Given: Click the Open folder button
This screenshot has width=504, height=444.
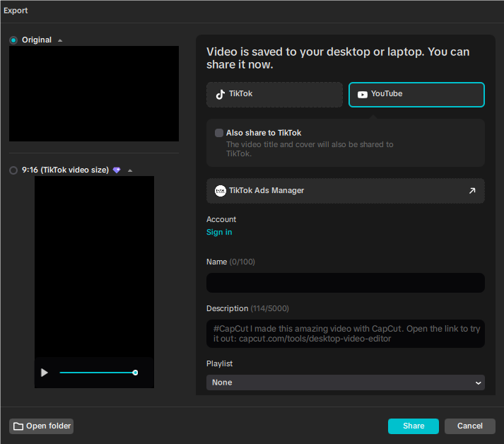Looking at the screenshot, I should 42,426.
